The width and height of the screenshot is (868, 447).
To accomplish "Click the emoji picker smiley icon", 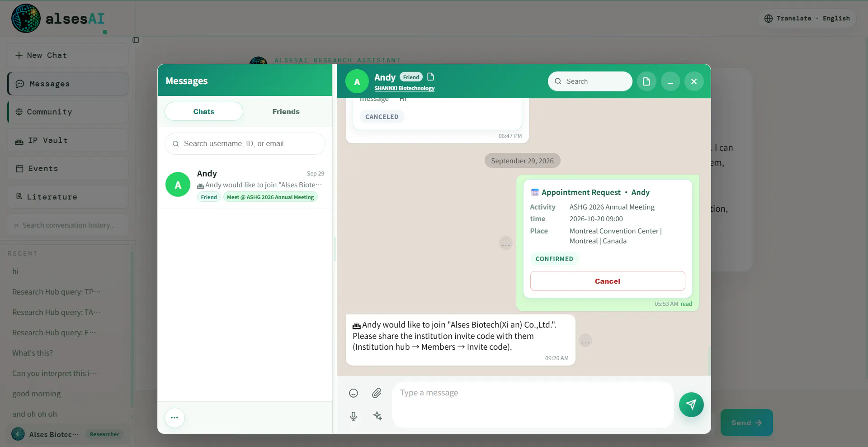I will pyautogui.click(x=354, y=393).
